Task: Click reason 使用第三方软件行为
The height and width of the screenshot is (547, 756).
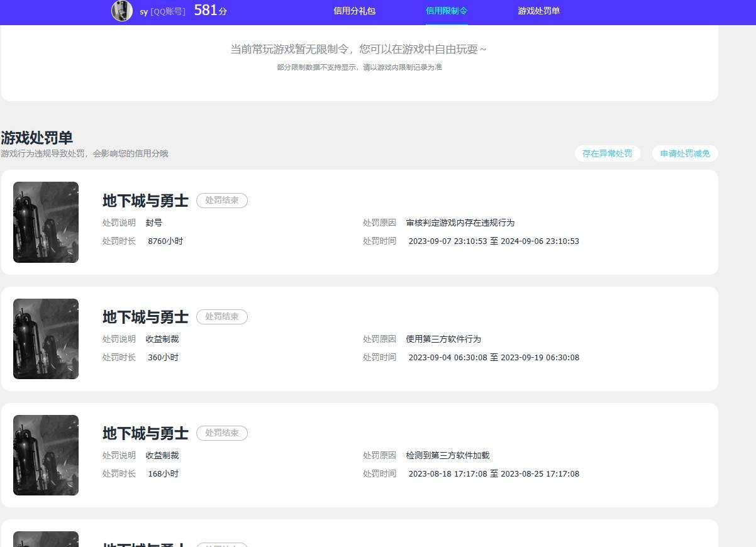Action: (443, 339)
